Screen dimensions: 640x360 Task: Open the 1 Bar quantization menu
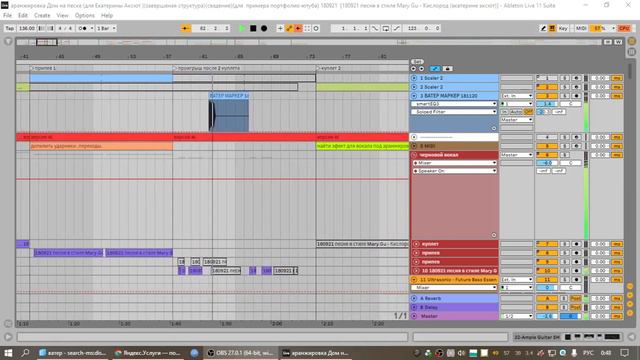tap(106, 28)
